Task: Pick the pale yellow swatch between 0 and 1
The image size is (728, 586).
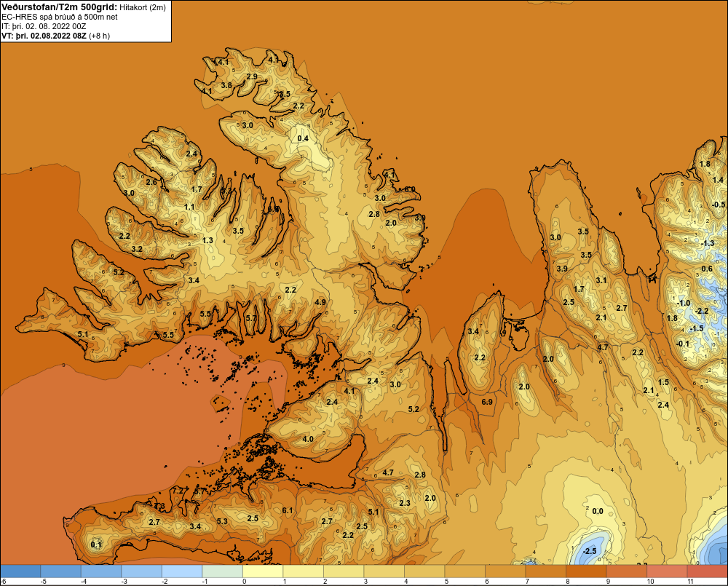Action: (x=264, y=571)
